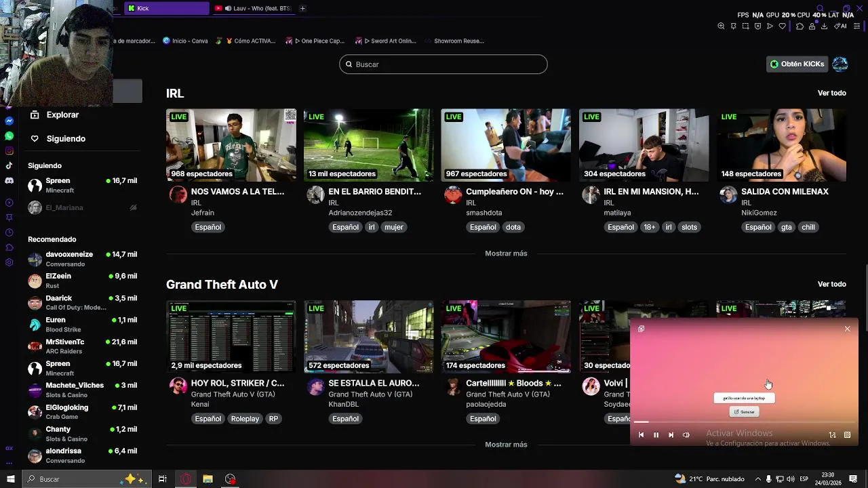This screenshot has width=868, height=488.
Task: Open MrStivenTc in Recomendado list
Action: pyautogui.click(x=83, y=346)
